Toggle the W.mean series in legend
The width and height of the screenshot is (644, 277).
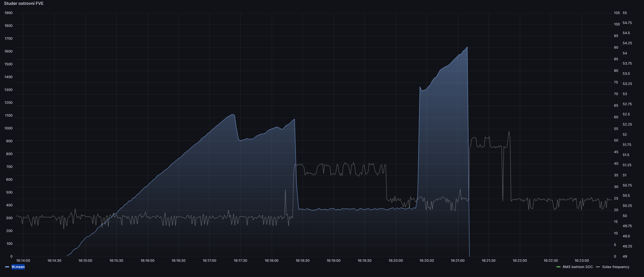18,267
